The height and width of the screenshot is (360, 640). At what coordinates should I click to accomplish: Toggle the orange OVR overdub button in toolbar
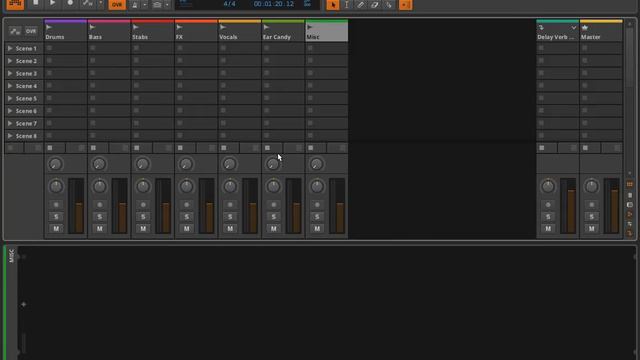click(117, 4)
